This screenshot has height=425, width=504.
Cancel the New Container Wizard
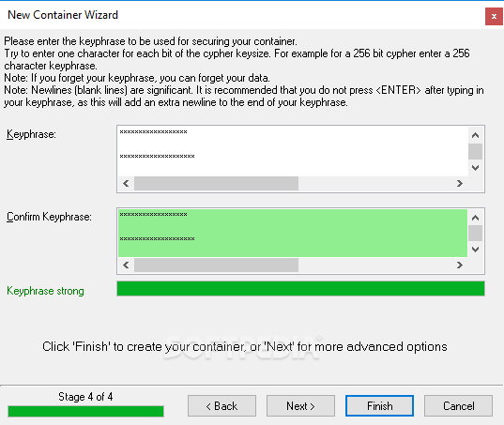tap(458, 405)
